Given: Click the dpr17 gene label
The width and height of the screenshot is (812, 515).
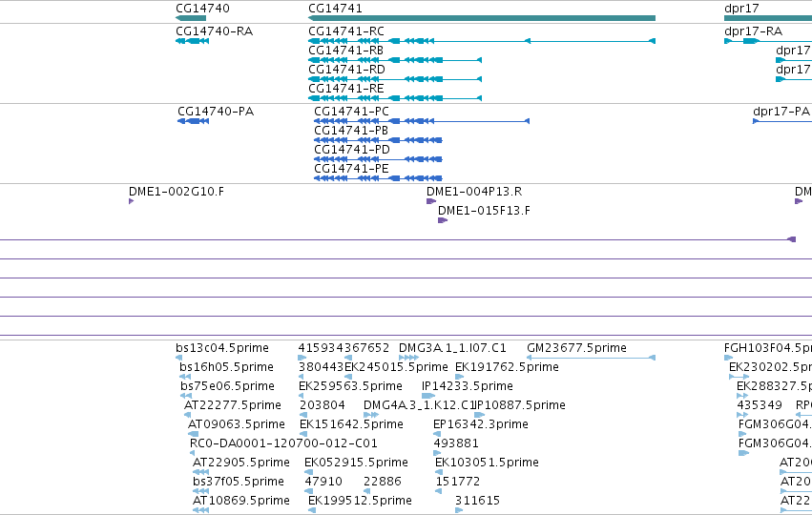Looking at the screenshot, I should [741, 9].
